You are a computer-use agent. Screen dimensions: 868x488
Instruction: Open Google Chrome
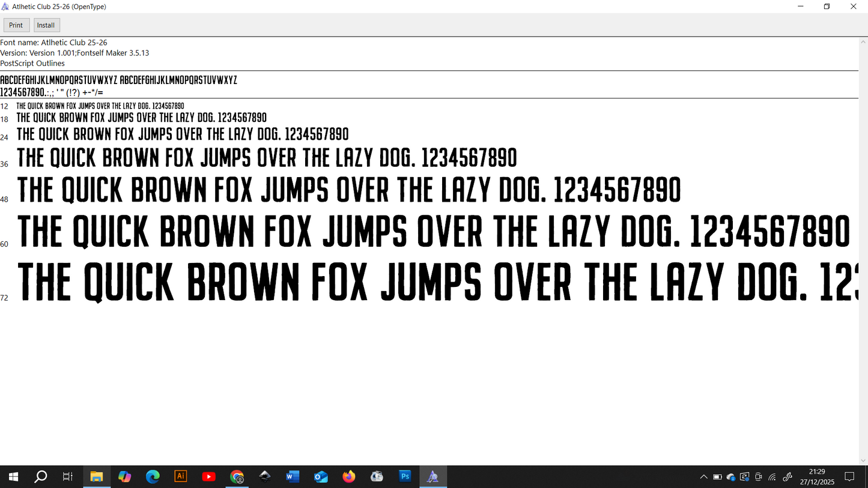(237, 476)
